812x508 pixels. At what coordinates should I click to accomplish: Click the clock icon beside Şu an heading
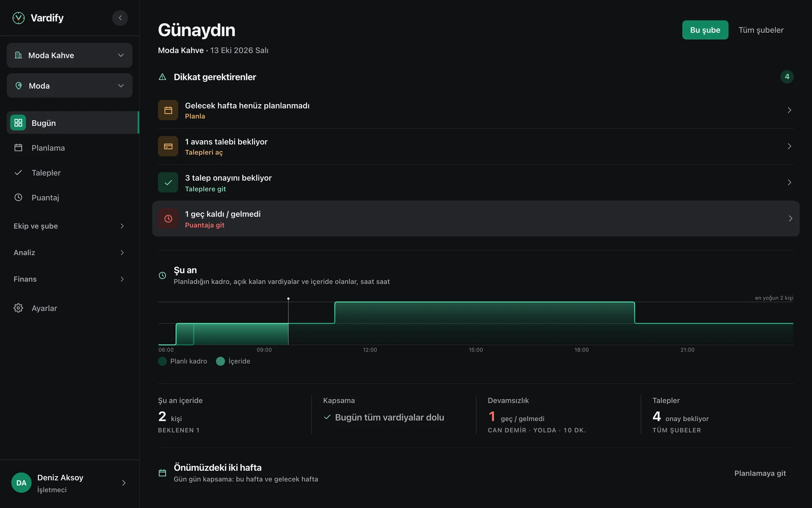162,276
